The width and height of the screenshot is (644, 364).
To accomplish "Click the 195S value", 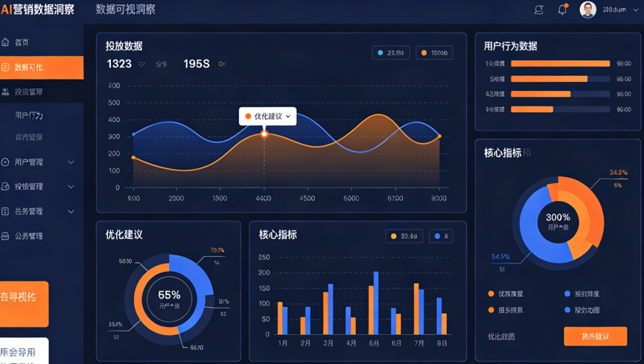I will [x=197, y=64].
